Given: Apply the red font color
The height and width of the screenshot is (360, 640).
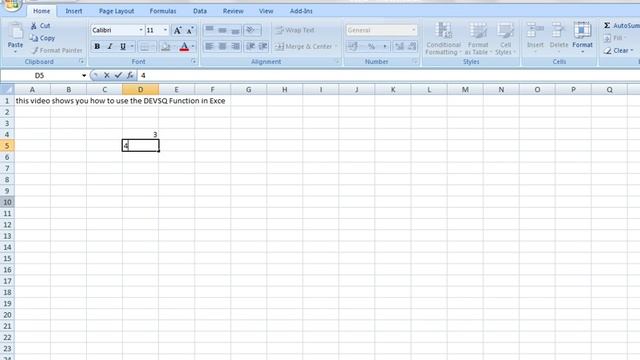Looking at the screenshot, I should 184,47.
